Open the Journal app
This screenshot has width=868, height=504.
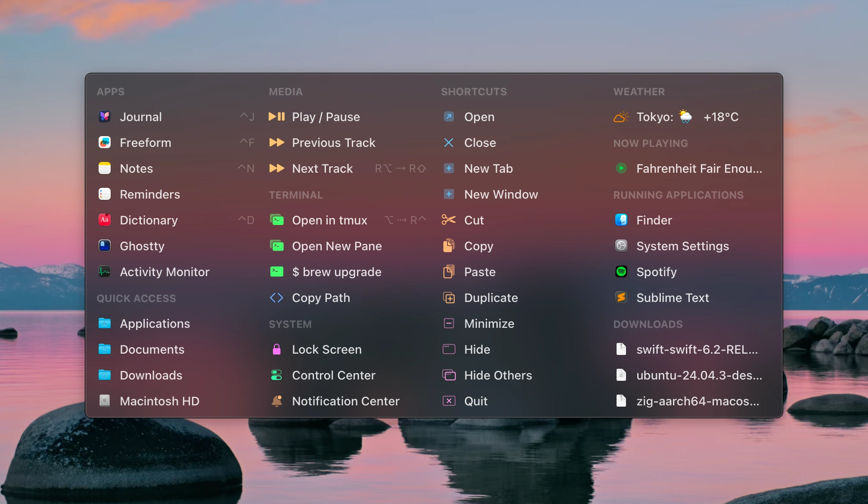pos(141,117)
